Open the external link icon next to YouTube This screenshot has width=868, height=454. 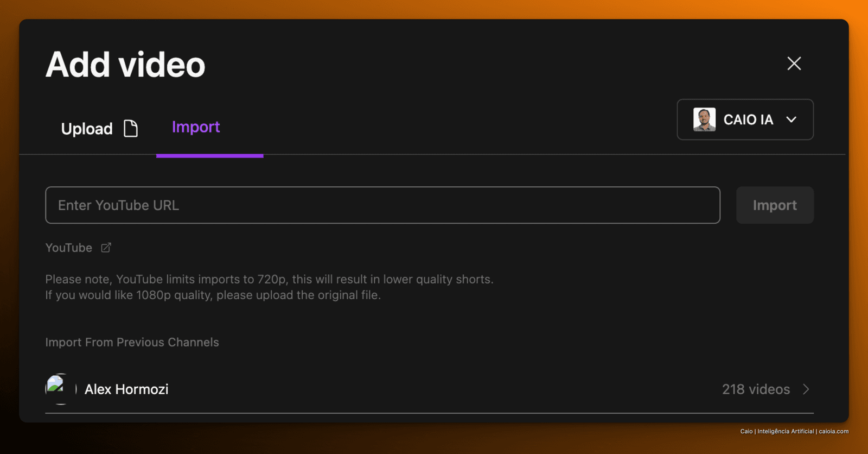[106, 248]
